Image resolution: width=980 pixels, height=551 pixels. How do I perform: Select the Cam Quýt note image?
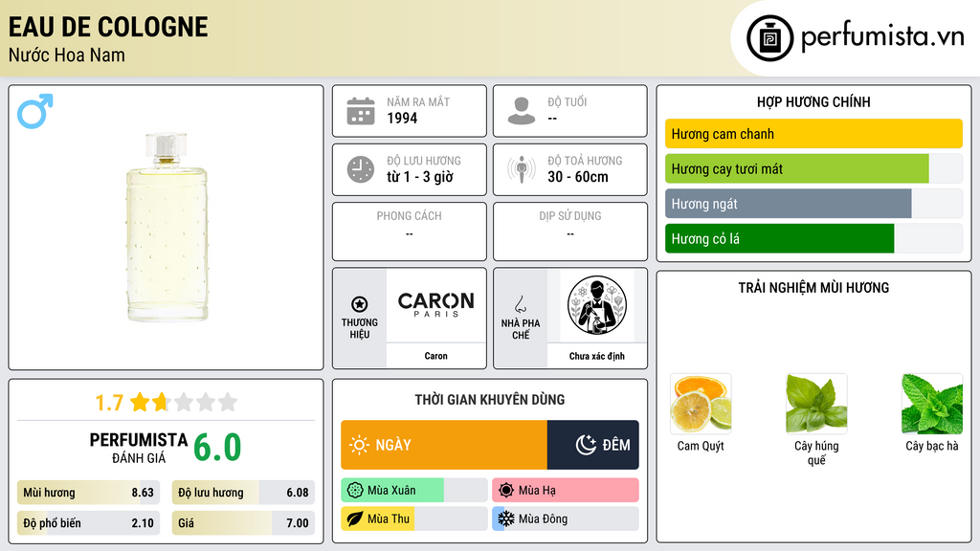(701, 404)
